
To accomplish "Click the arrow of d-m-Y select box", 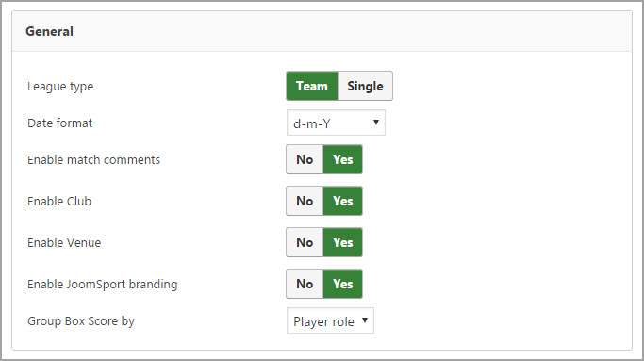I will click(376, 123).
